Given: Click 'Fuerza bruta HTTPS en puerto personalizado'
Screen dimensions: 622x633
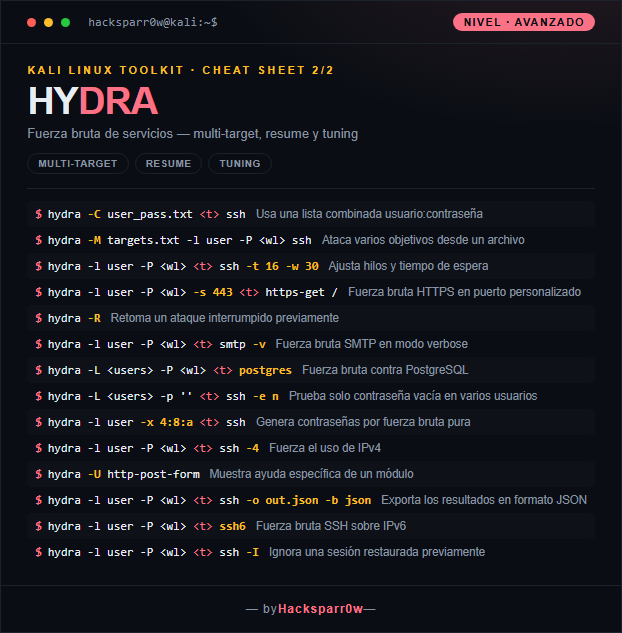Looking at the screenshot, I should coord(465,292).
